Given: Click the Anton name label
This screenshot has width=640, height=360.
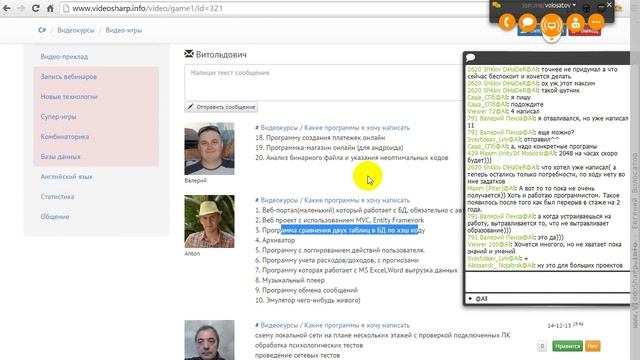Looking at the screenshot, I should (x=192, y=253).
